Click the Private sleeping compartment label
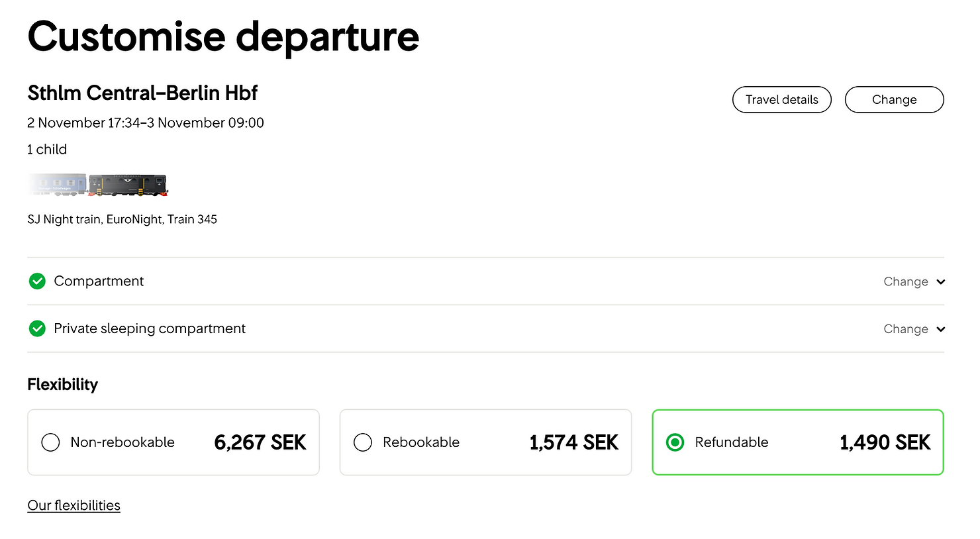980x539 pixels. tap(150, 328)
